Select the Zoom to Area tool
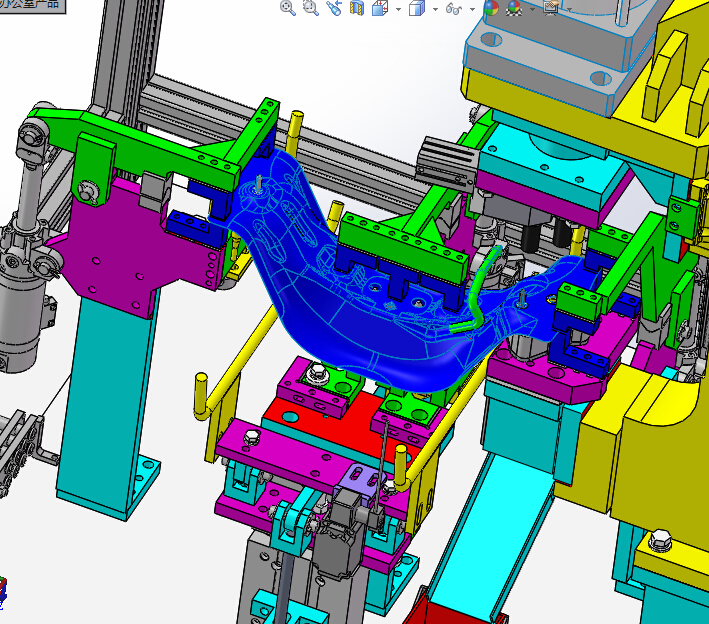This screenshot has width=709, height=624. click(x=311, y=8)
